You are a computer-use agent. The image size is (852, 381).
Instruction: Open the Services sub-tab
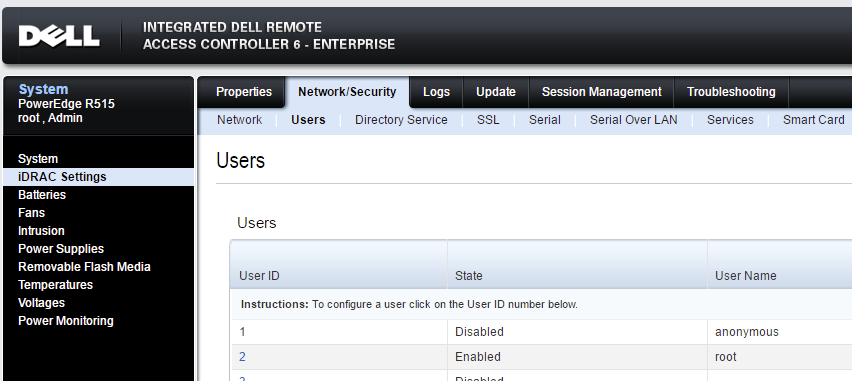[x=730, y=120]
